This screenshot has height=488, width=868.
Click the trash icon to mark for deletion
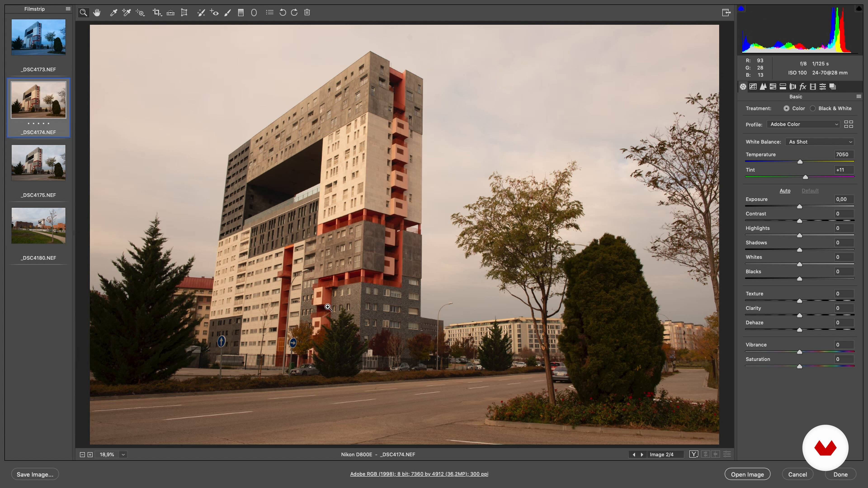coord(307,12)
